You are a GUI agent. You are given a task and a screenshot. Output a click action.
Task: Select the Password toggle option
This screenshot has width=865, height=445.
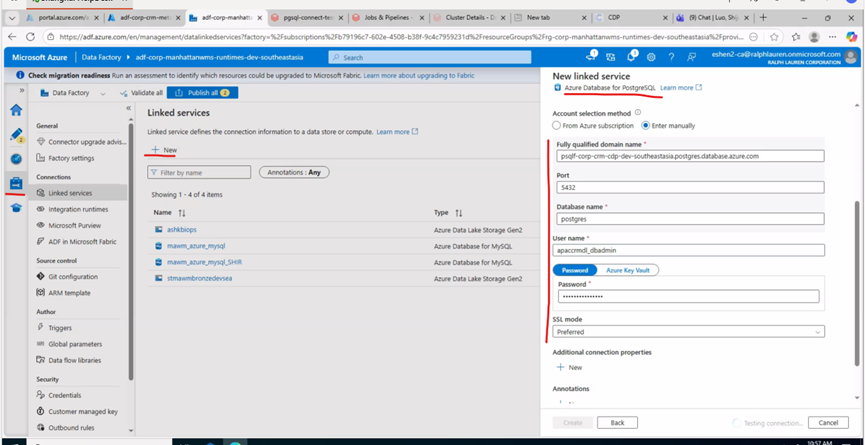click(x=575, y=270)
